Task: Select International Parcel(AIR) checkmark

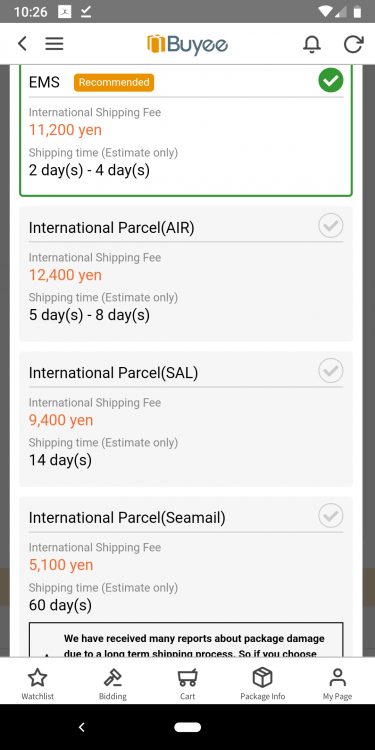Action: [x=331, y=225]
